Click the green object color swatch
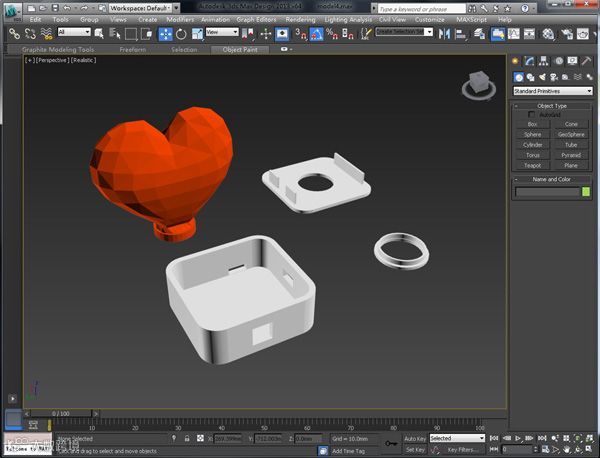This screenshot has height=458, width=600. coord(586,191)
